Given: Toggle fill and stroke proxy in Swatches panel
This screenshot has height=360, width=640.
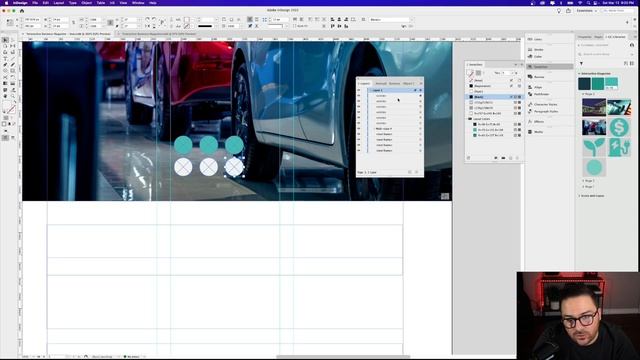Looking at the screenshot, I should [x=471, y=73].
